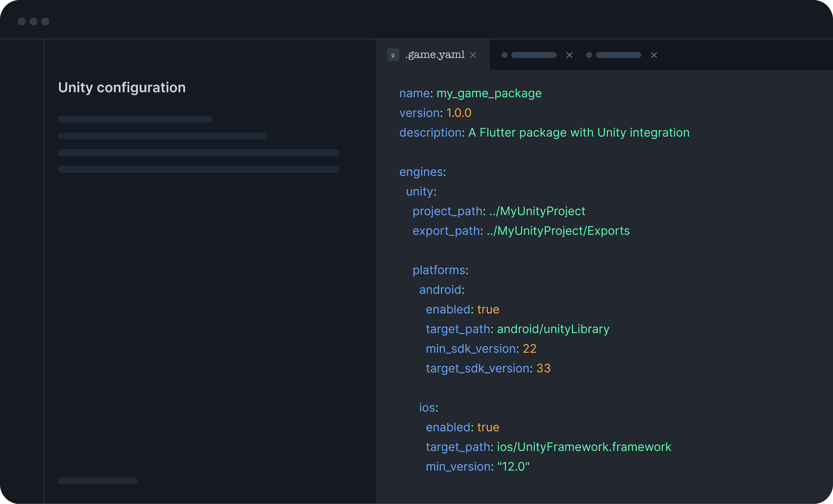Click the Unity configuration heading
The image size is (833, 504).
[x=122, y=87]
